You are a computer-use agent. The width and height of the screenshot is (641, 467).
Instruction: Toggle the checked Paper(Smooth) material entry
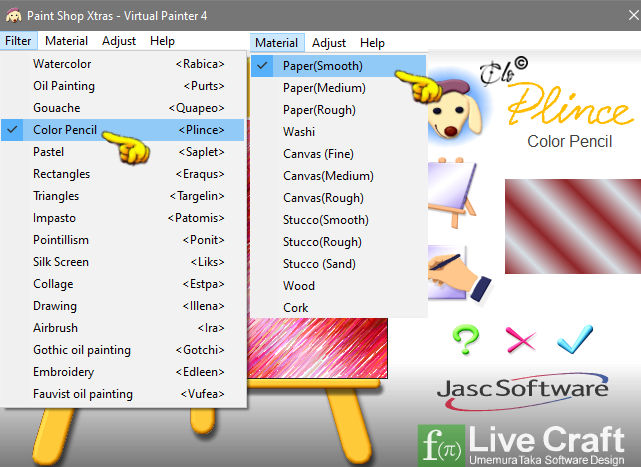click(x=338, y=66)
